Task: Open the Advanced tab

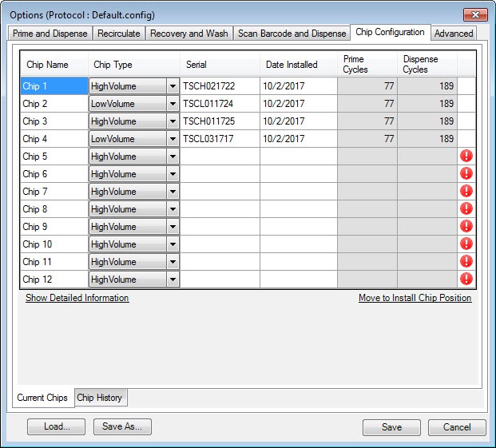Action: point(454,34)
